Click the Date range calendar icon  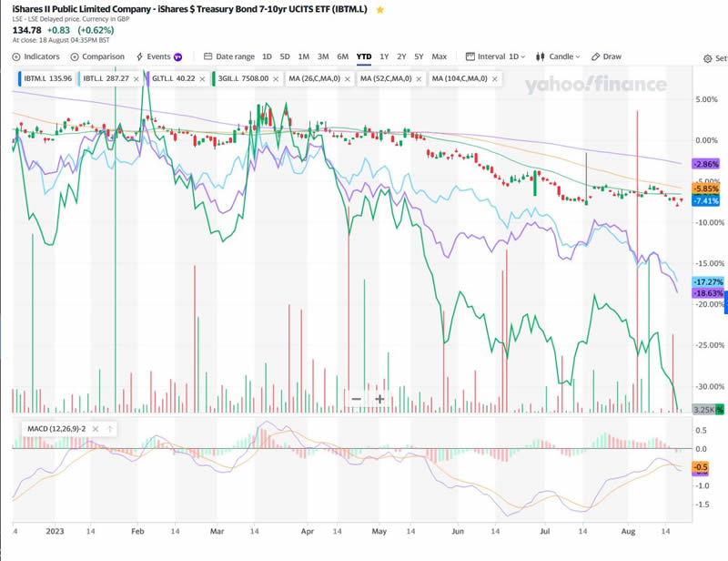click(x=208, y=56)
